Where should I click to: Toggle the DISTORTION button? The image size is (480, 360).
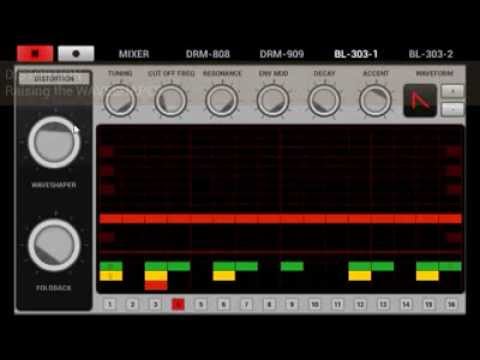54,79
